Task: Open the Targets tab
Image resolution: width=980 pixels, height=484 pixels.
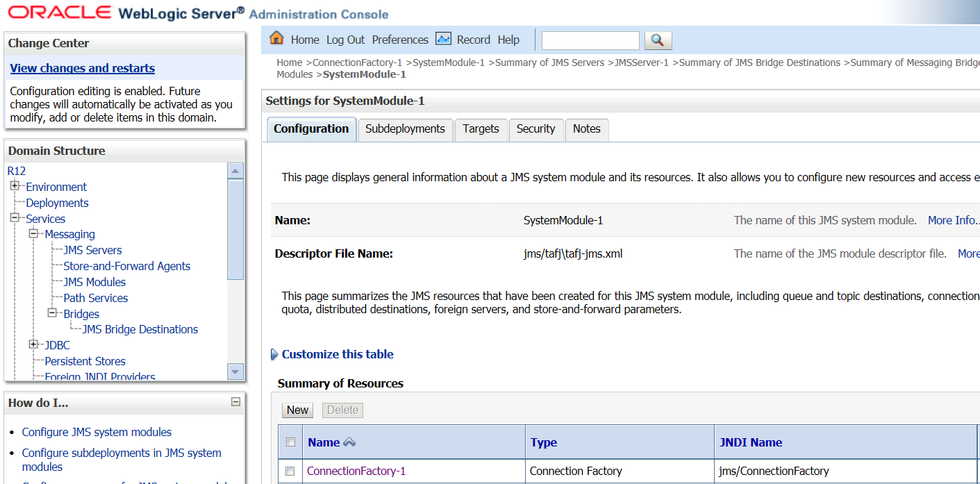Action: 481,129
